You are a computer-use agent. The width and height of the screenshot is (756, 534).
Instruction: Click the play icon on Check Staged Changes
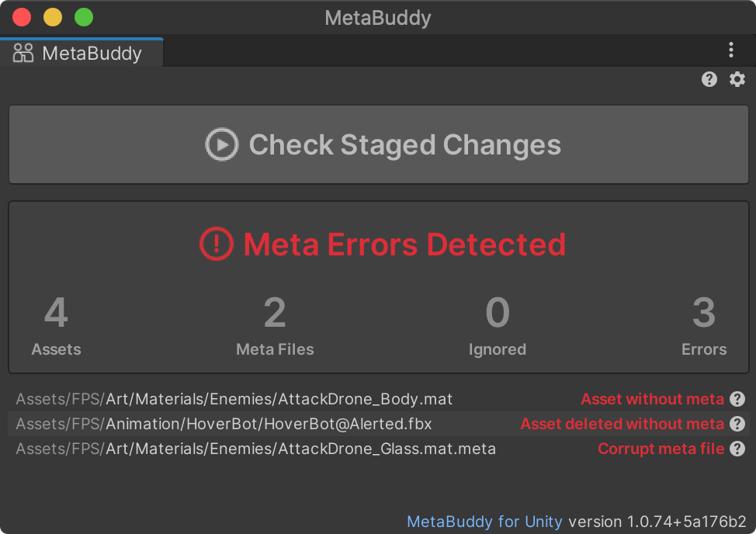tap(221, 145)
